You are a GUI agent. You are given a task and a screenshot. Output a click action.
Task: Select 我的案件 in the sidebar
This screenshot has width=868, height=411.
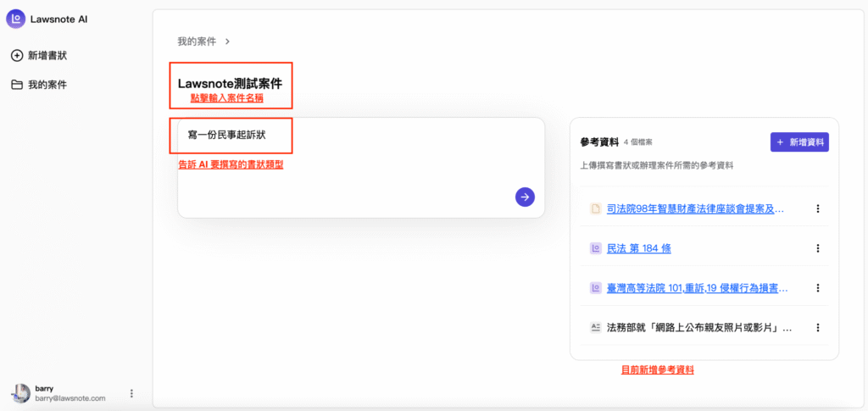(x=47, y=85)
